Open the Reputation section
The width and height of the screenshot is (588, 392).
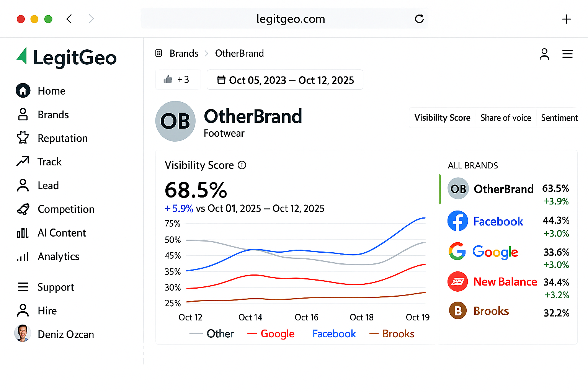(23, 138)
